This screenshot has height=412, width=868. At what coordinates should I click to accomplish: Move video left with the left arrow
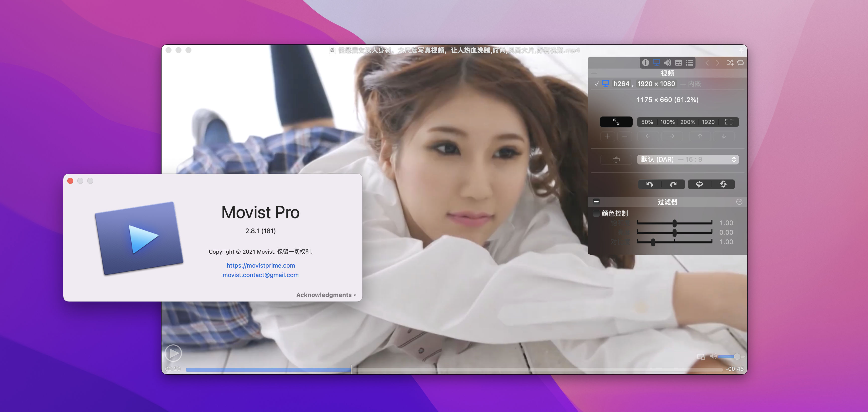(x=648, y=136)
